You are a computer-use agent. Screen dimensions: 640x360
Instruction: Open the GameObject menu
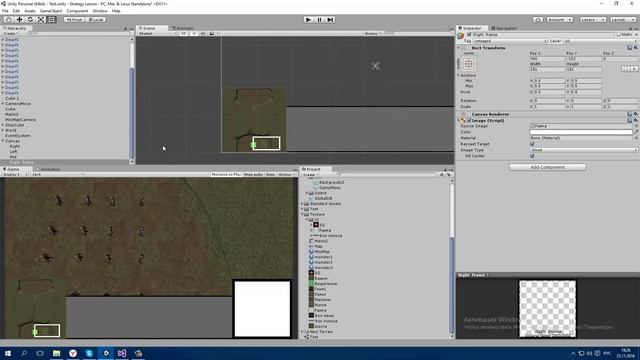point(51,11)
